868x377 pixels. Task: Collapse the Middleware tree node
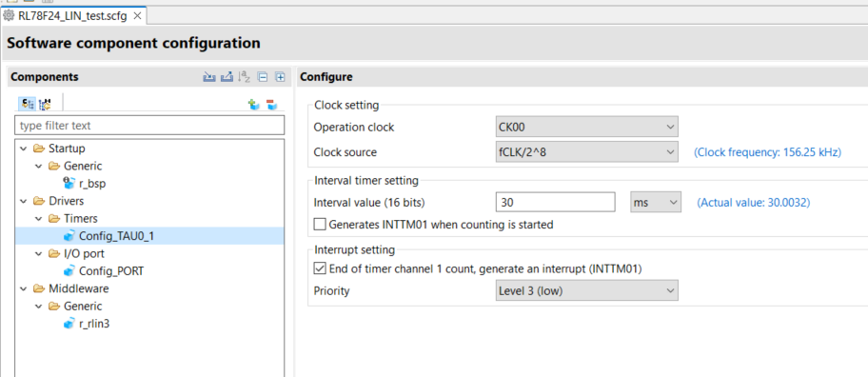tap(23, 288)
